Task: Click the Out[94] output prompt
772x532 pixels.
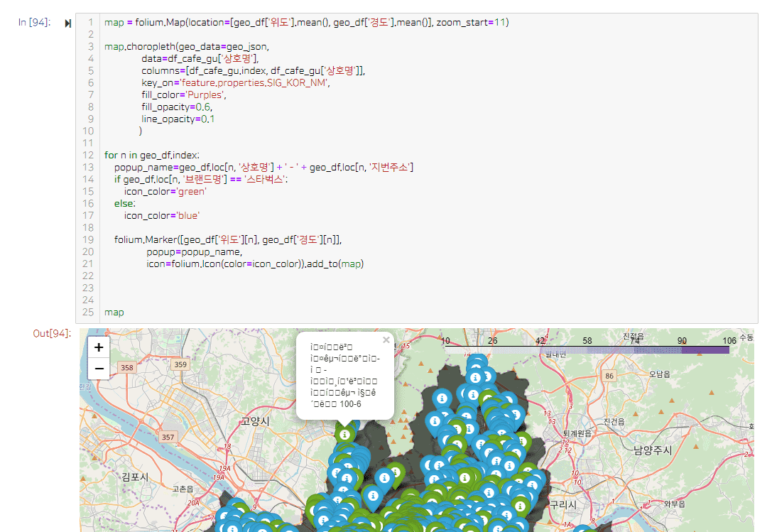Action: 51,334
